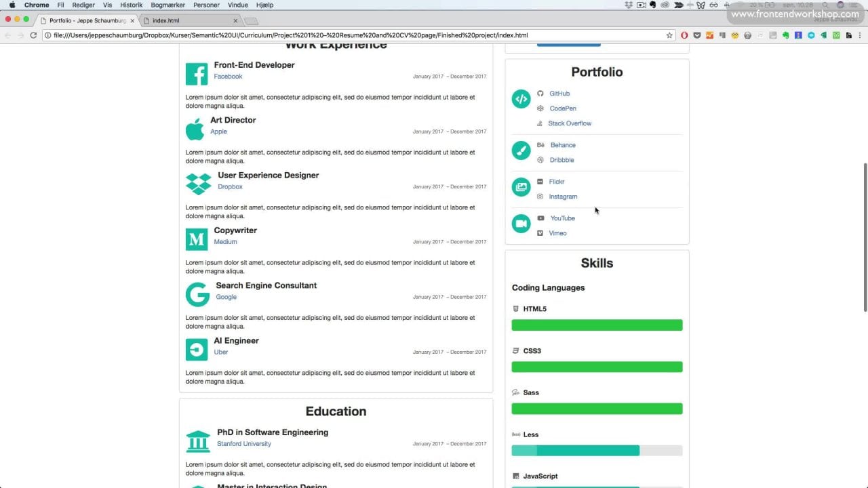868x488 pixels.
Task: Click the CSS3 skill progress bar
Action: pos(597,367)
